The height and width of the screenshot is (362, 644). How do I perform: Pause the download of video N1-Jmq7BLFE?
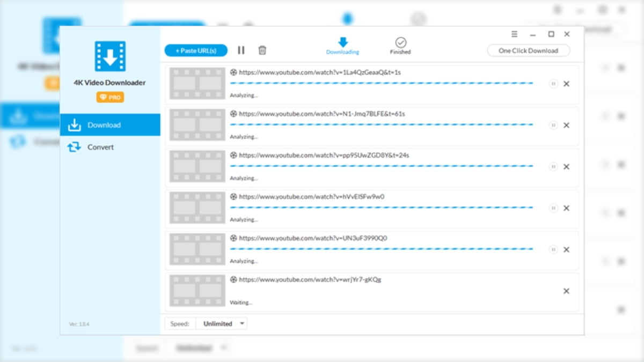553,125
